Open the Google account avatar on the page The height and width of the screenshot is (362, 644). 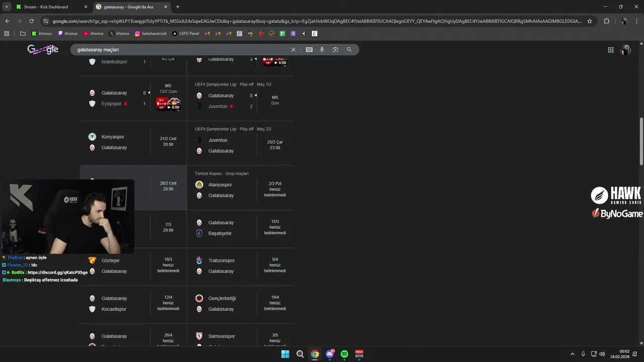tap(626, 50)
